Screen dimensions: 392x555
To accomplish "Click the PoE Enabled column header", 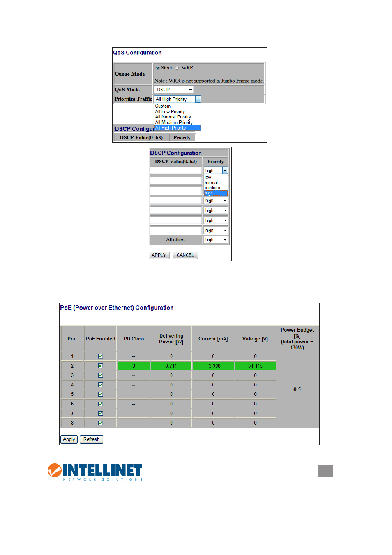I will [x=100, y=339].
